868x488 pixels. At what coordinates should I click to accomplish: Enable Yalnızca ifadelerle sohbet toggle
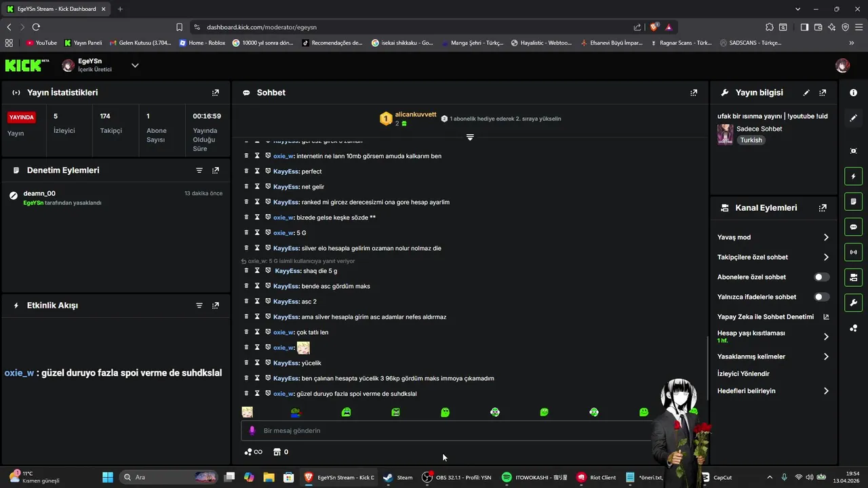(821, 297)
